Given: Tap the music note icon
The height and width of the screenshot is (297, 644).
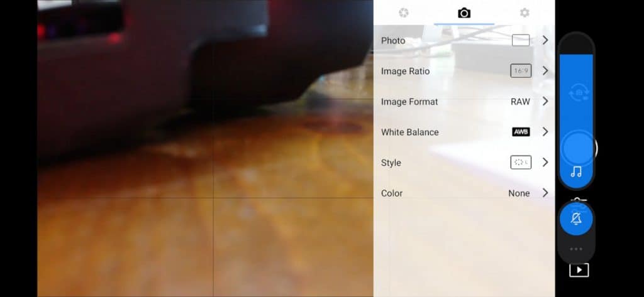Looking at the screenshot, I should tap(576, 172).
